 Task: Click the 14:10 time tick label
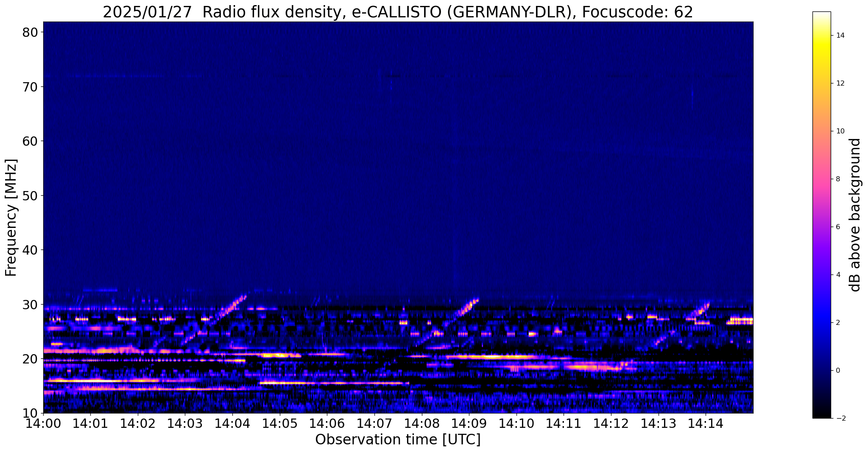click(516, 424)
